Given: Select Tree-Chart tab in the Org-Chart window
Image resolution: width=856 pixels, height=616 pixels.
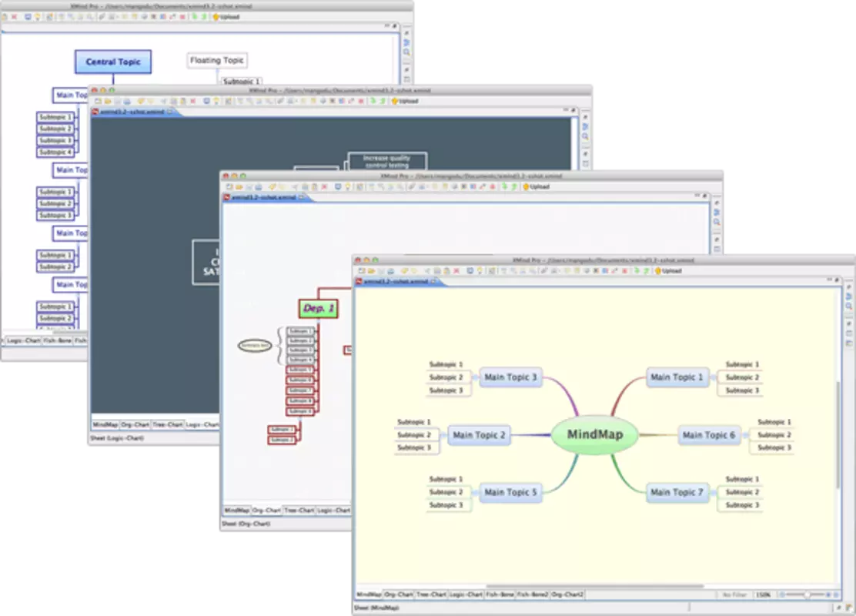Looking at the screenshot, I should point(299,510).
